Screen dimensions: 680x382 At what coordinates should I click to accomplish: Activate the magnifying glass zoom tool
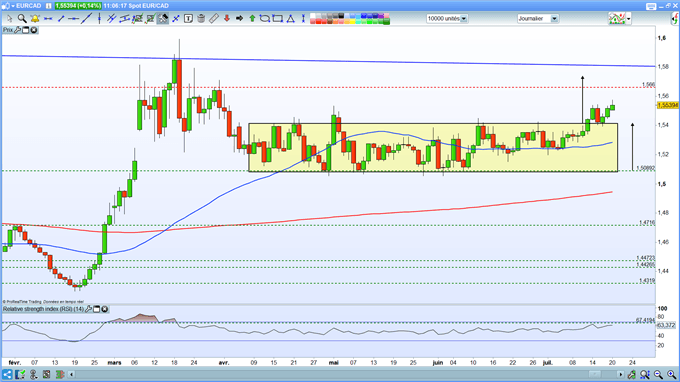click(22, 19)
